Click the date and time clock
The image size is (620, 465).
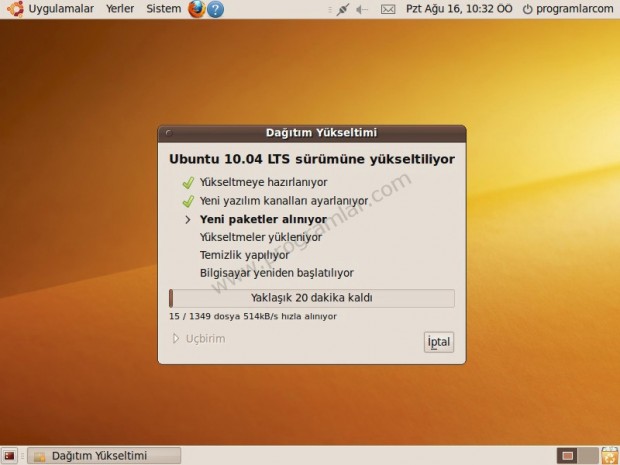click(459, 9)
